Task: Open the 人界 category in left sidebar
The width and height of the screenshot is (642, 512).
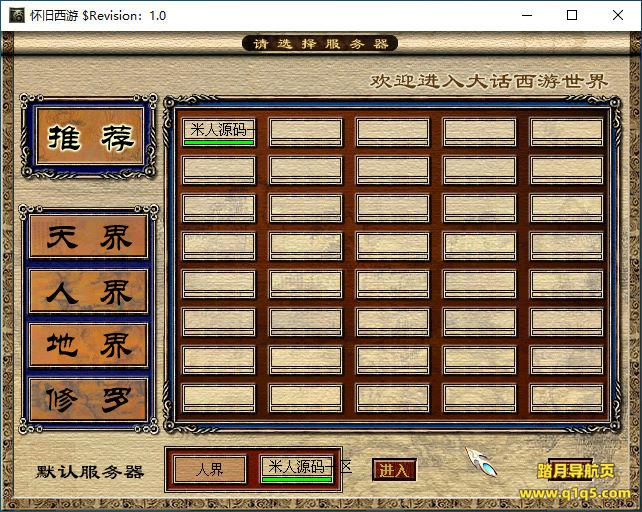Action: [x=88, y=292]
